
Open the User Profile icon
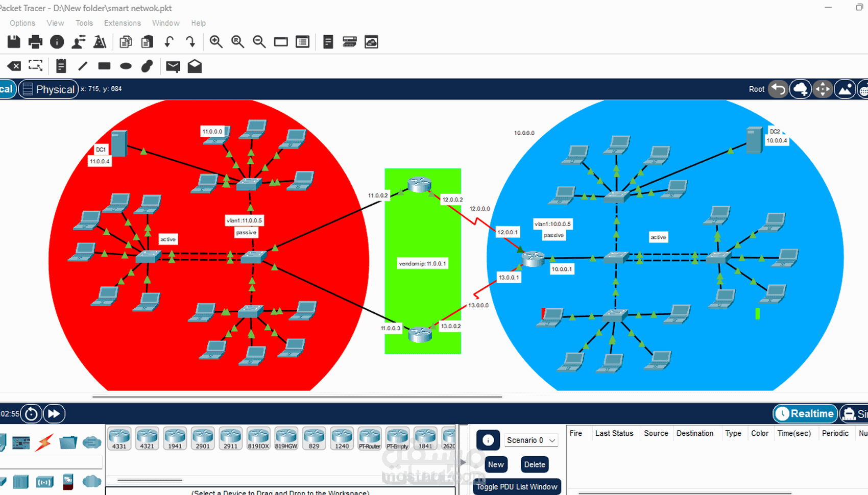[x=79, y=42]
